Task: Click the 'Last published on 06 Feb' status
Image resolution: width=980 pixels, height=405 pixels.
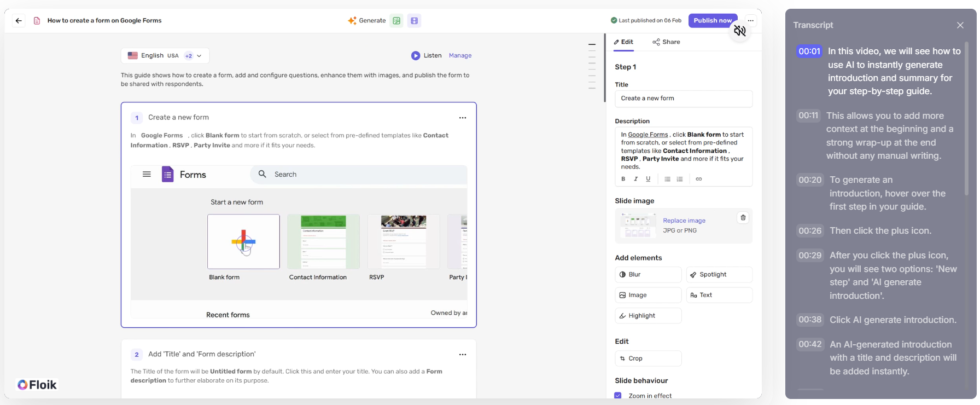Action: click(x=646, y=21)
